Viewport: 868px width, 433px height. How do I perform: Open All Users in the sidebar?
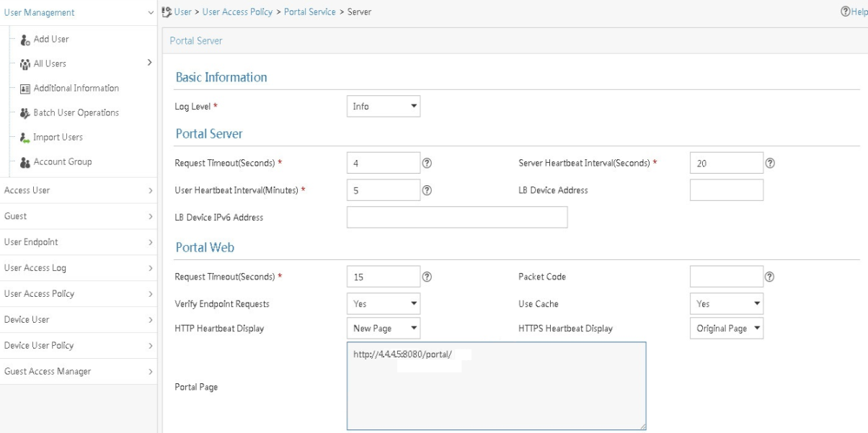coord(50,64)
